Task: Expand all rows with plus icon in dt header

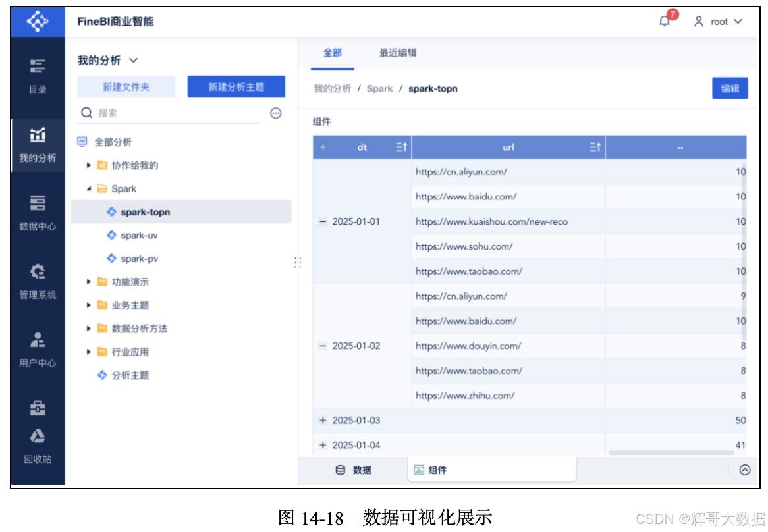Action: coord(323,147)
